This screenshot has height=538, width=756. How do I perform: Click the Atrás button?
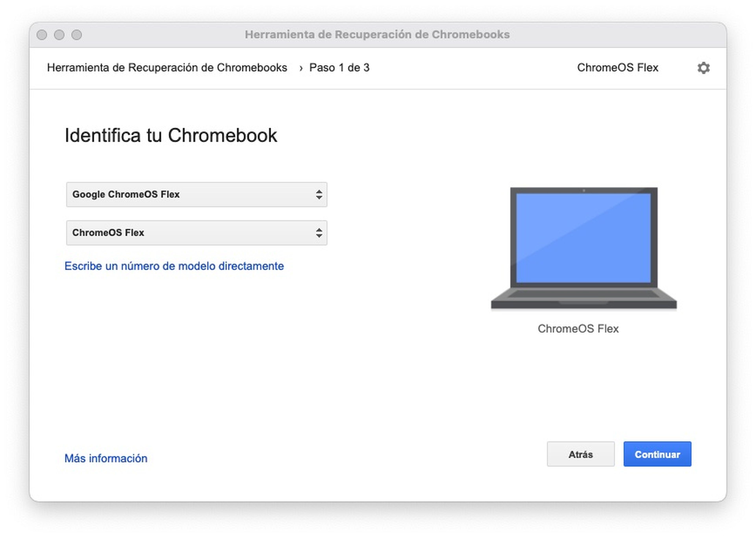(x=581, y=454)
